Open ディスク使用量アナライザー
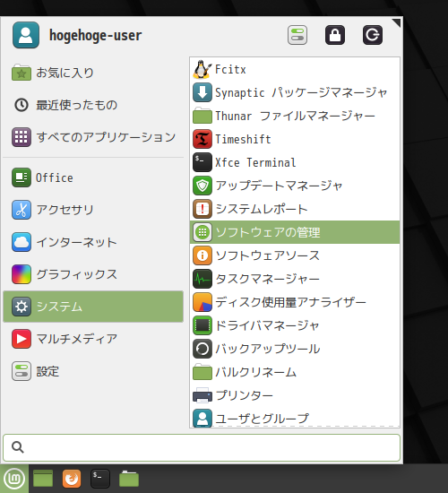This screenshot has height=493, width=448. point(295,302)
